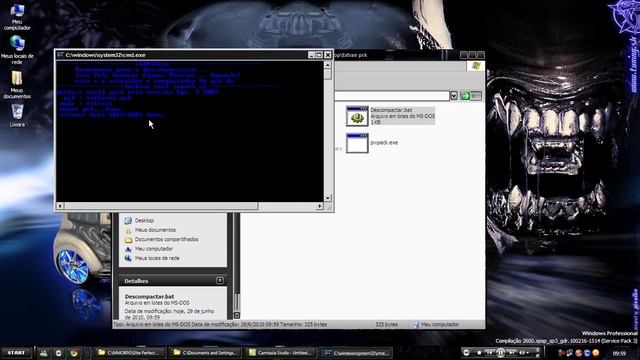Launch the Chrome quick launch icon
This screenshot has width=640, height=360.
tap(74, 353)
